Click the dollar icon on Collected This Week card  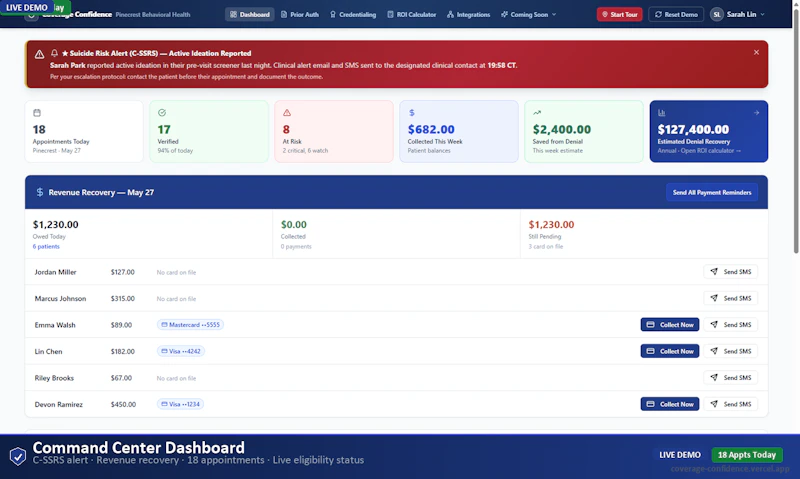tap(412, 113)
